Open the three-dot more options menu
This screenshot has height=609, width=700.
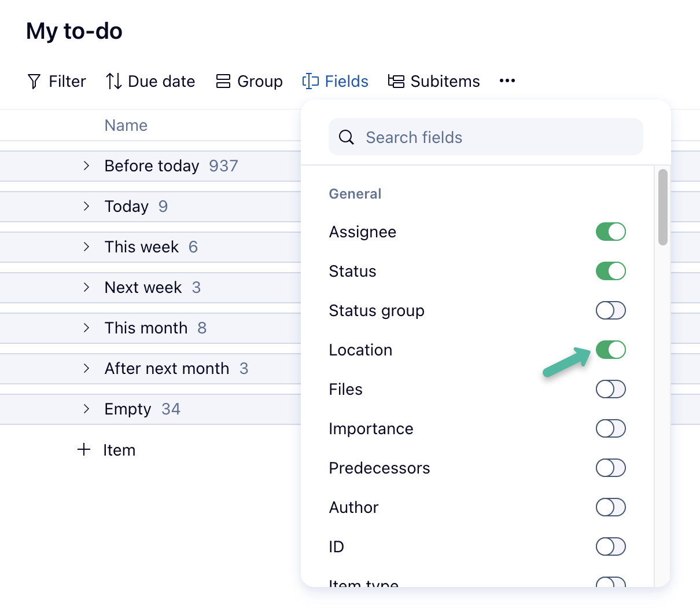[x=507, y=81]
